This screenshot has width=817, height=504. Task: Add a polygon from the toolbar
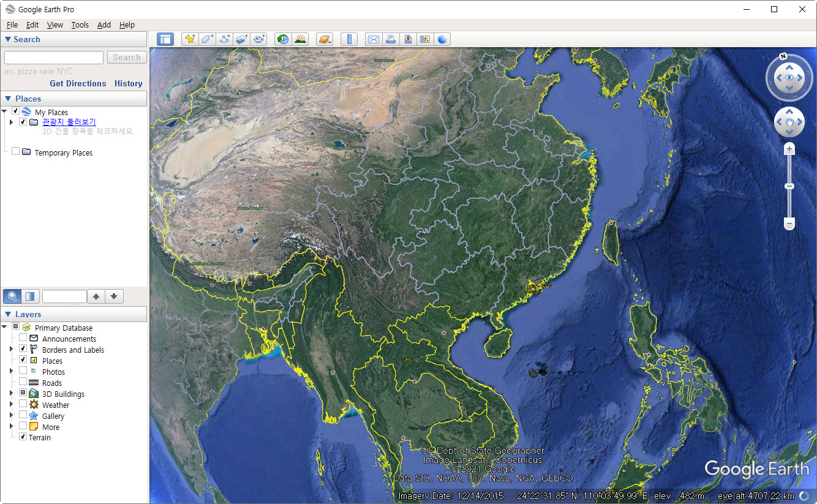[208, 39]
